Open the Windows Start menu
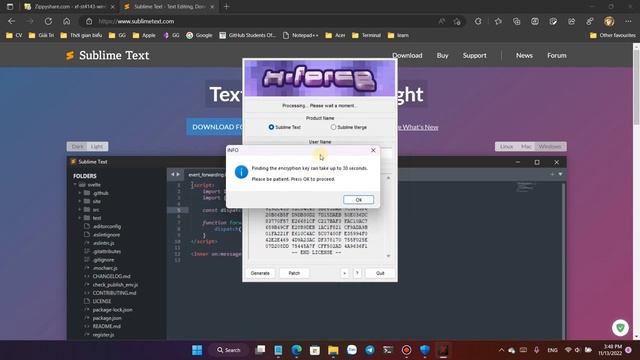The image size is (640, 360). coord(197,350)
